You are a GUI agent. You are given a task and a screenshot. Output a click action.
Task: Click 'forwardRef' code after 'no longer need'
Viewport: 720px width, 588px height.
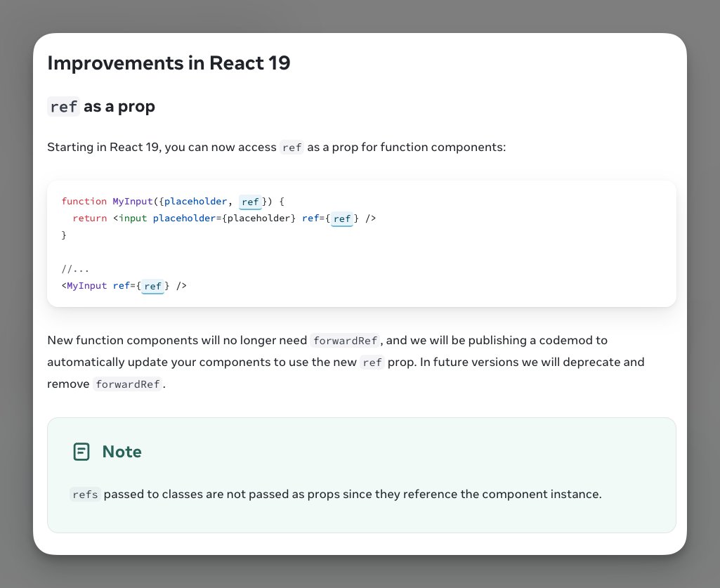346,341
